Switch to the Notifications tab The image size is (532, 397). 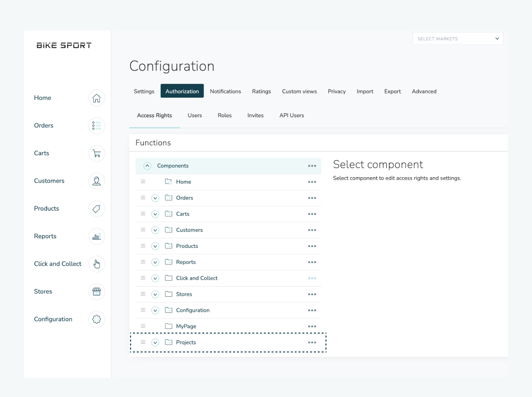point(225,92)
